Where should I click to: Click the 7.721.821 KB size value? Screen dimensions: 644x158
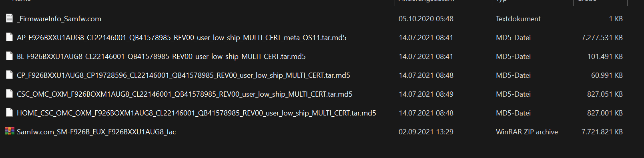(602, 132)
